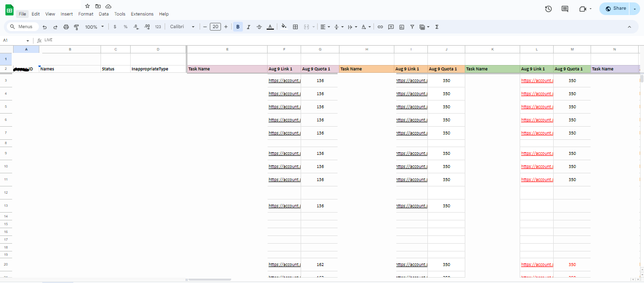Open the Help menu
Image resolution: width=644 pixels, height=283 pixels.
pos(164,14)
